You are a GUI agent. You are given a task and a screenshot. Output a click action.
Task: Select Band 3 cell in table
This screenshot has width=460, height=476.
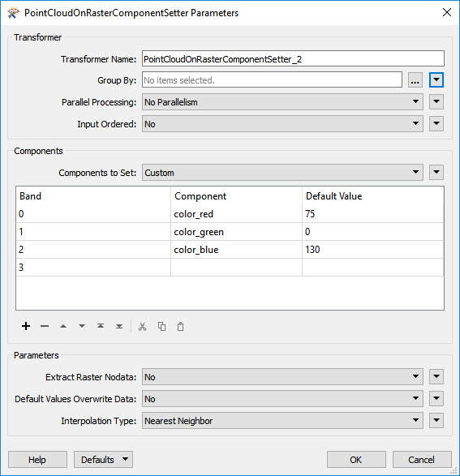point(93,268)
